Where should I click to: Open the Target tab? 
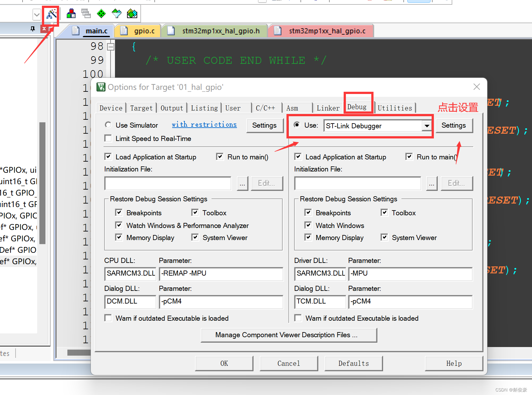point(141,108)
